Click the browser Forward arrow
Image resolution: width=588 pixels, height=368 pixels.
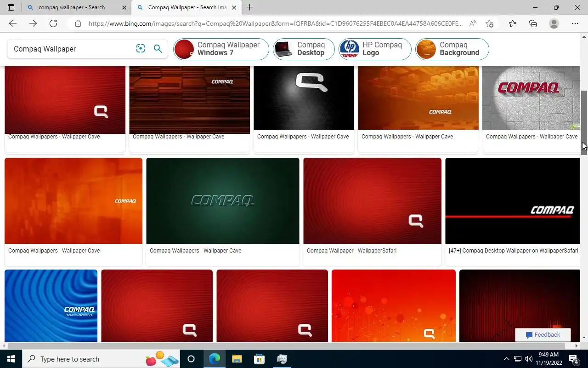[x=33, y=23]
